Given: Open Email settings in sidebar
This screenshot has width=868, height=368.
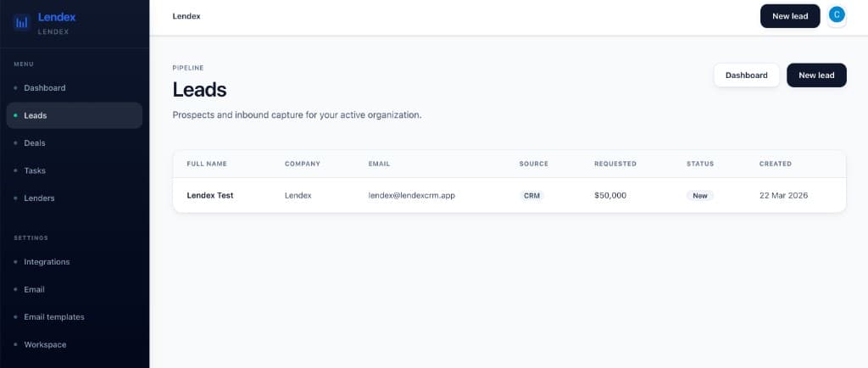Looking at the screenshot, I should click(x=34, y=289).
